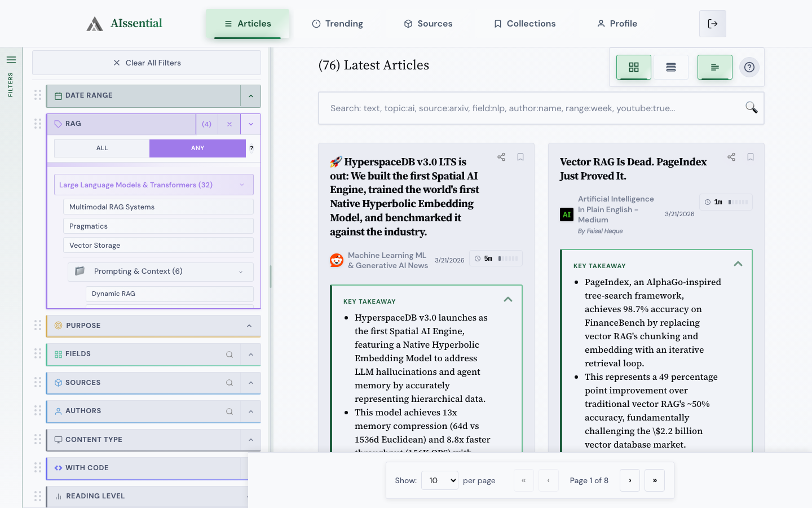Switch to list view layout
812x508 pixels.
(x=671, y=67)
